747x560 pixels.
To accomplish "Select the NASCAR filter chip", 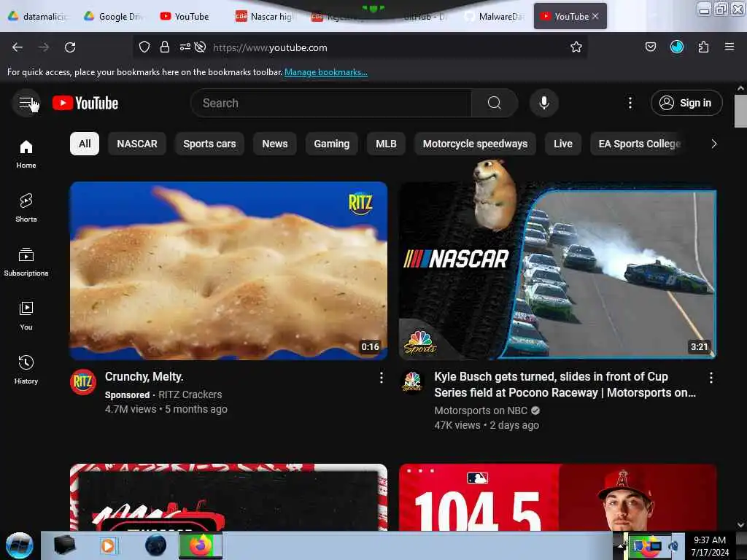I will tap(137, 144).
